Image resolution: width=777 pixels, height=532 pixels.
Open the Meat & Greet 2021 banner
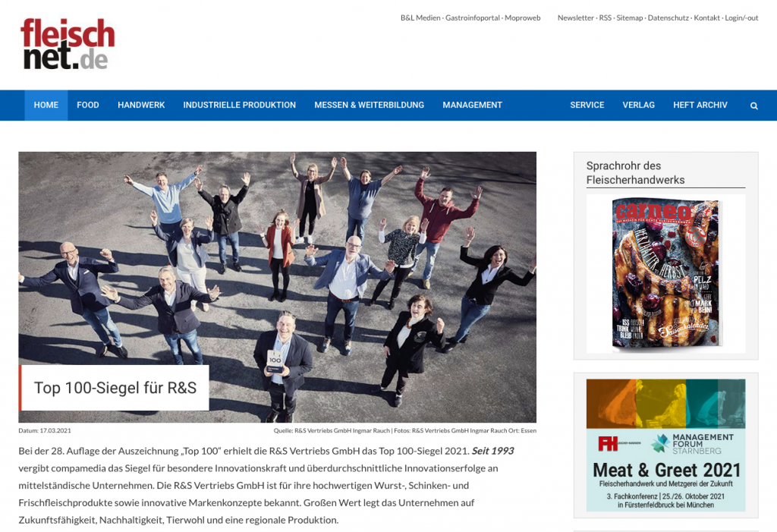[665, 445]
